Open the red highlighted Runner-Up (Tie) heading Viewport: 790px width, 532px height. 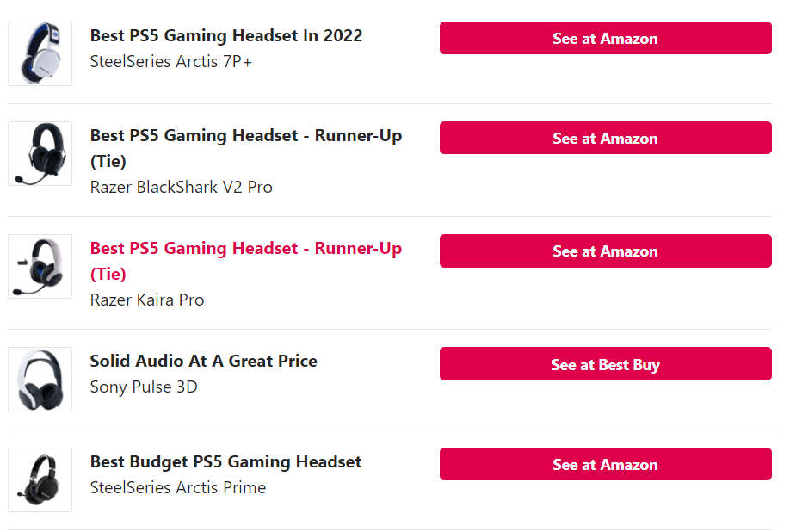[x=246, y=261]
